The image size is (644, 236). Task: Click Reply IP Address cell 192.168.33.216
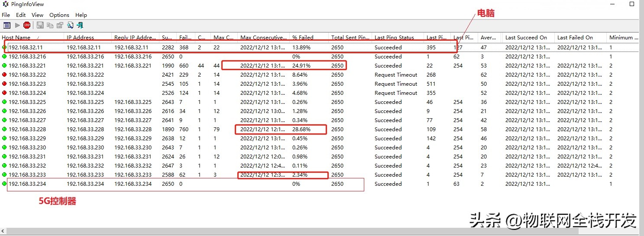pyautogui.click(x=133, y=57)
